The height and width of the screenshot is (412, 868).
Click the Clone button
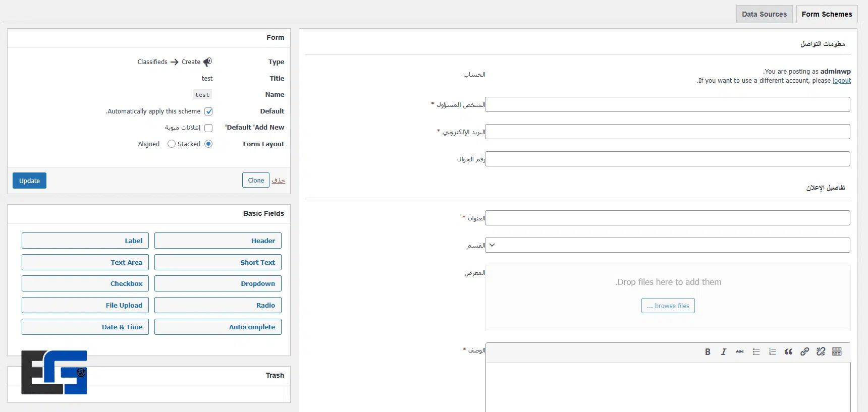coord(256,181)
